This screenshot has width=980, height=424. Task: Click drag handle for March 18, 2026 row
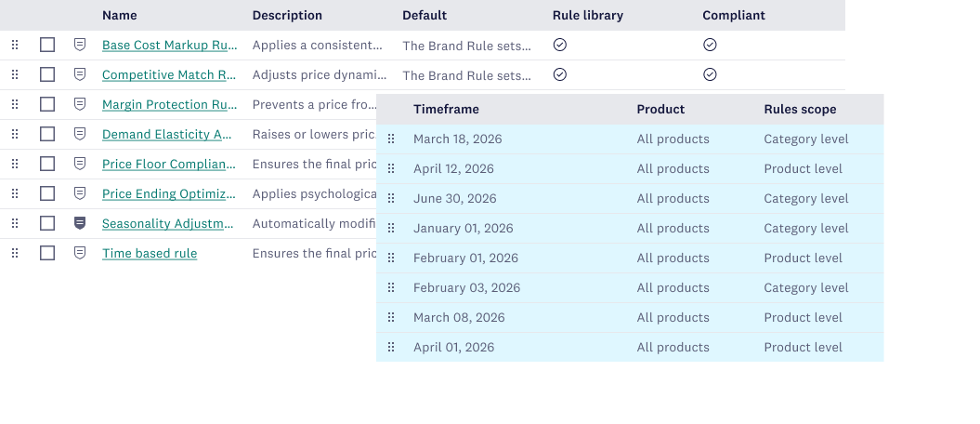point(391,139)
